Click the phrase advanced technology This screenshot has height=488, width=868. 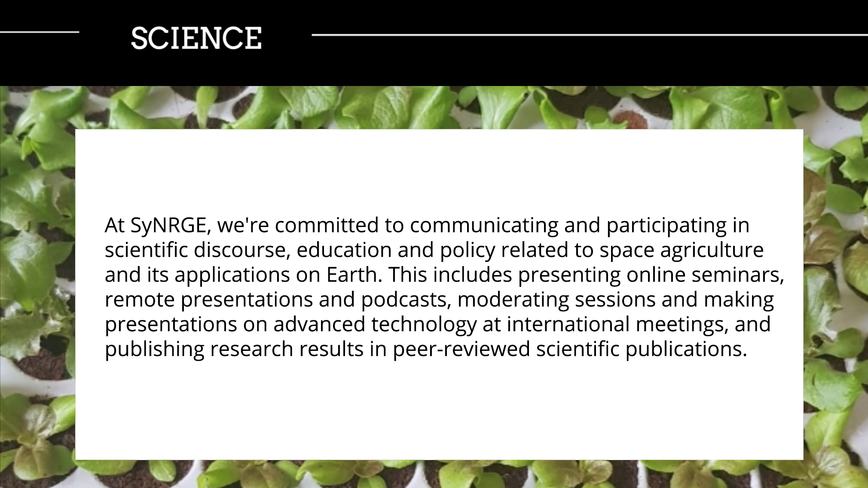coord(375,325)
